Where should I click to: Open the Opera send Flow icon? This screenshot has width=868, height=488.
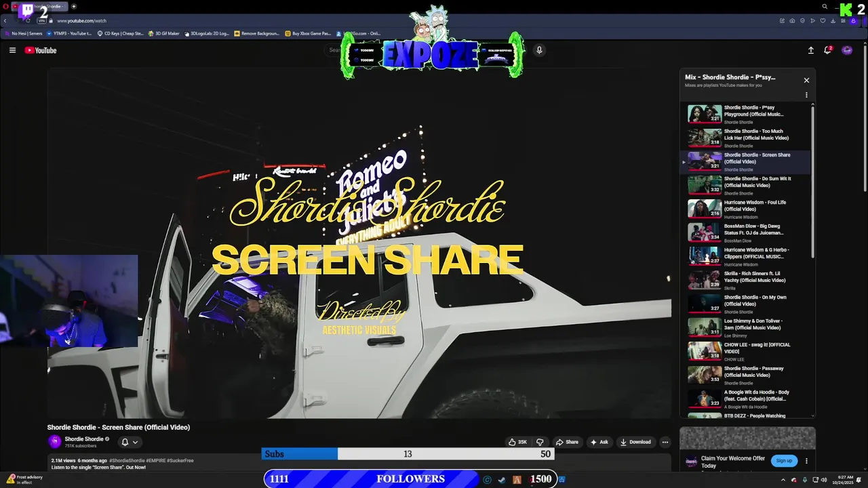click(812, 21)
